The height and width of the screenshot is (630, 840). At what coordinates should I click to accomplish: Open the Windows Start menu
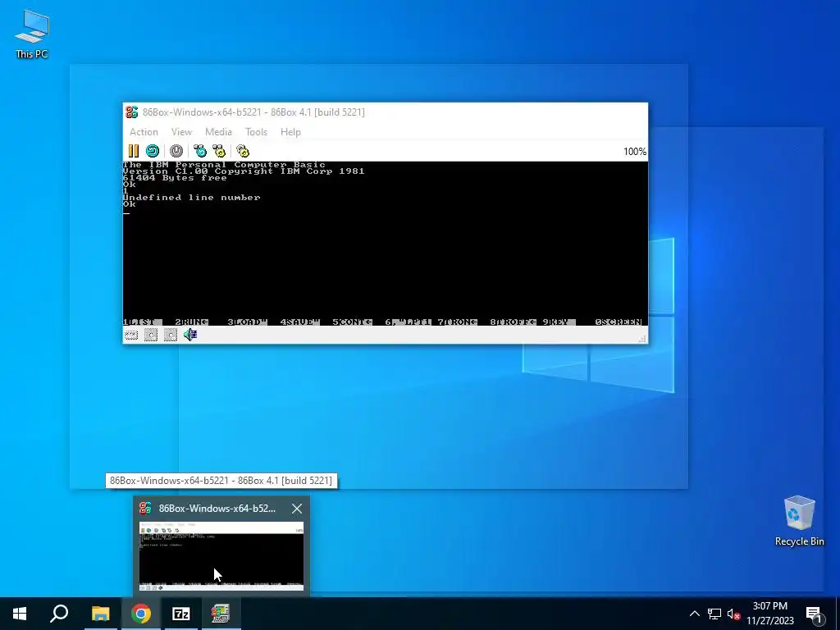[20, 614]
